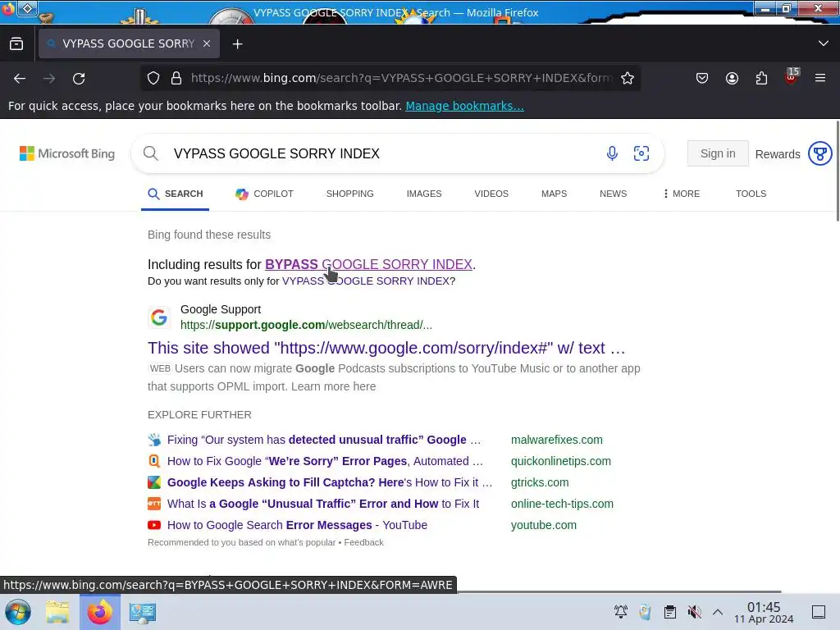
Task: Click the Microsoft Bing logo
Action: pyautogui.click(x=67, y=153)
